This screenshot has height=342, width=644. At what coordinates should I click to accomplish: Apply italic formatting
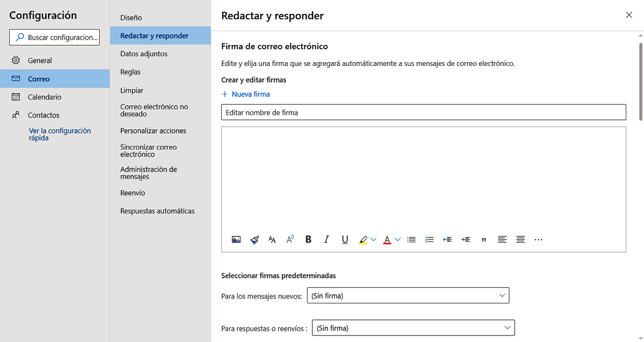(326, 239)
